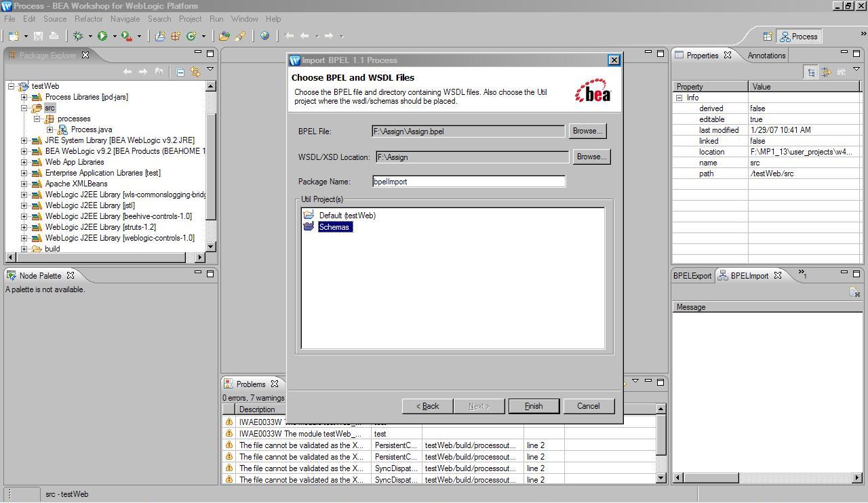This screenshot has width=868, height=503.
Task: Click the web browser globe icon
Action: coord(264,36)
